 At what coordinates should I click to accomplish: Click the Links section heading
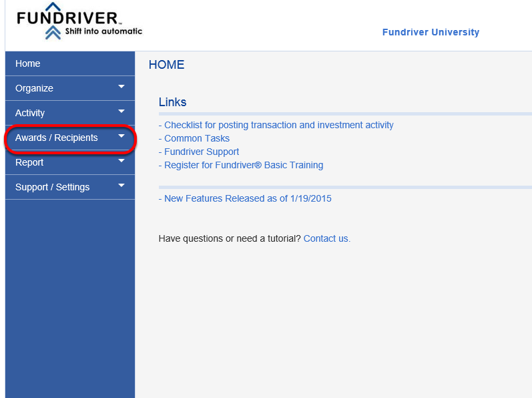click(172, 102)
